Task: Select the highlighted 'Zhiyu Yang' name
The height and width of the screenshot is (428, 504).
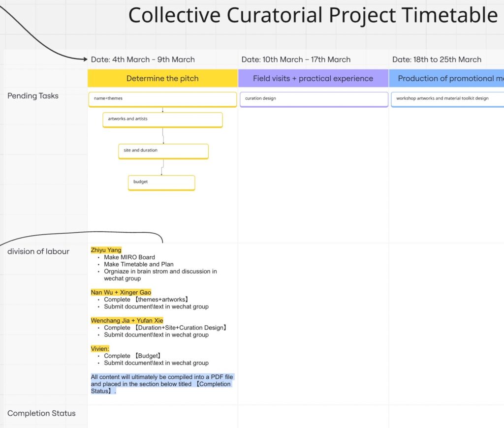Action: click(106, 250)
